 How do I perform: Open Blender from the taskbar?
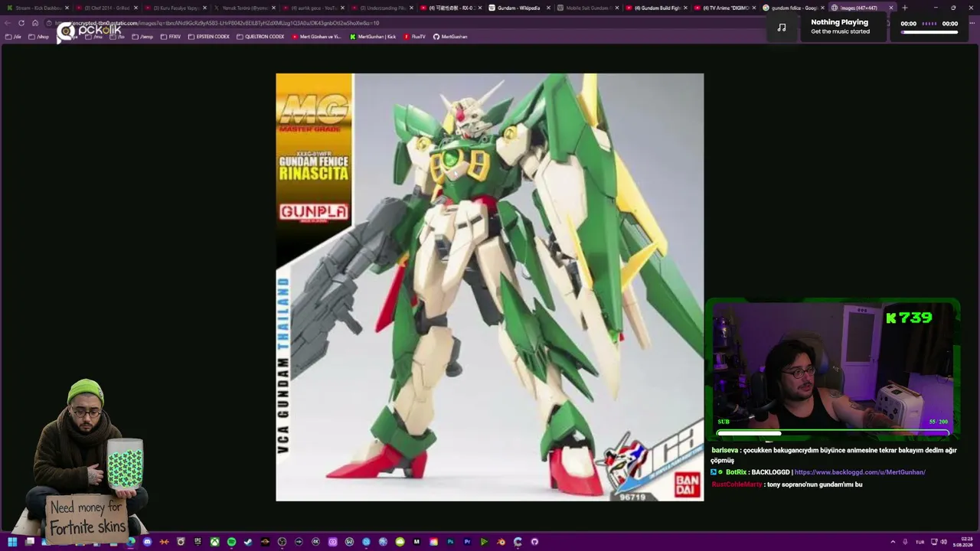click(x=501, y=542)
